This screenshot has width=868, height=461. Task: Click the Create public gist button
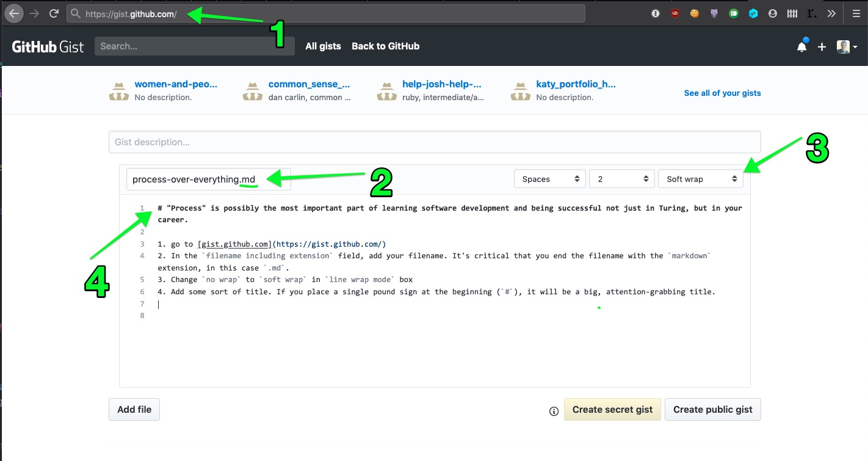point(712,410)
